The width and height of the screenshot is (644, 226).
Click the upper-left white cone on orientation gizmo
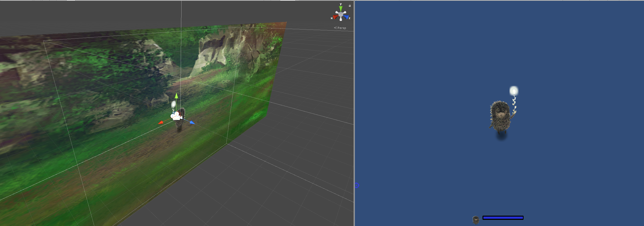337,12
